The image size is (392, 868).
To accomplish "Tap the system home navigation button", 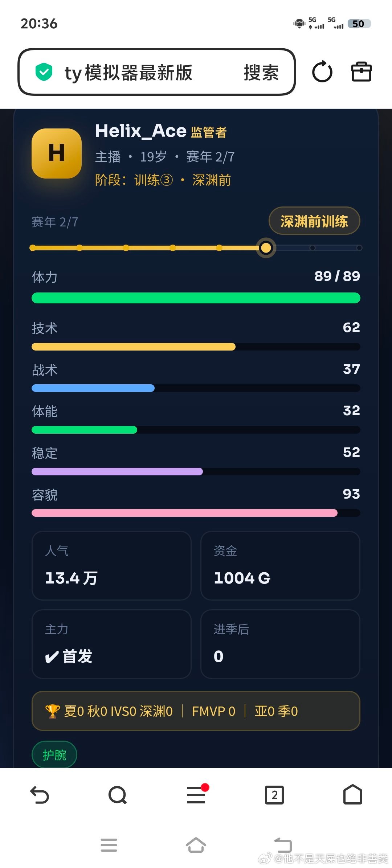I will pyautogui.click(x=196, y=845).
